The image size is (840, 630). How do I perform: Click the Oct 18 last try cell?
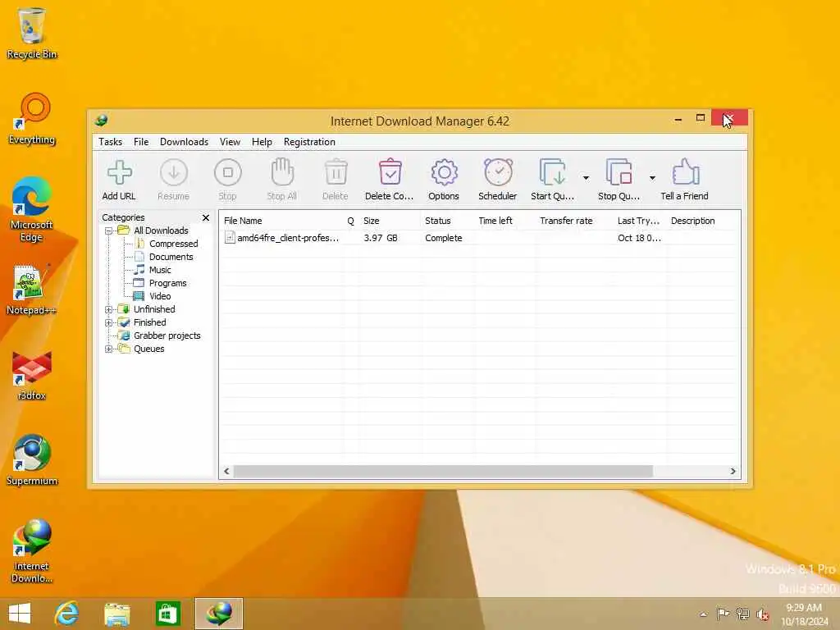click(639, 238)
